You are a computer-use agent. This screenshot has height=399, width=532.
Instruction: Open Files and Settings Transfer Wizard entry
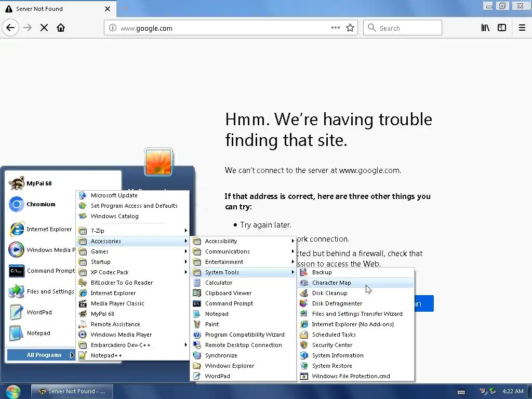[x=356, y=314]
